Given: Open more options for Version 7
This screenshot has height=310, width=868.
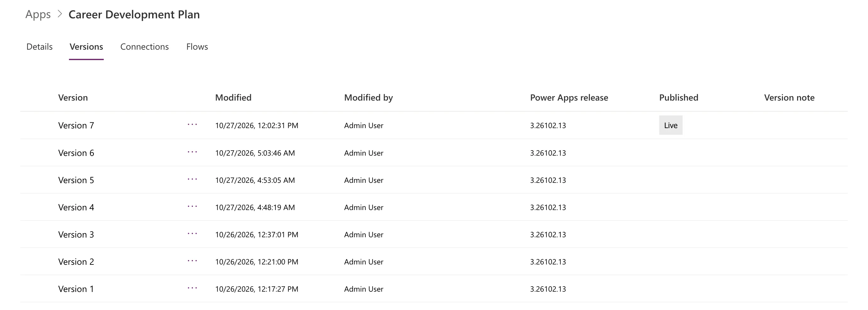Looking at the screenshot, I should [192, 125].
